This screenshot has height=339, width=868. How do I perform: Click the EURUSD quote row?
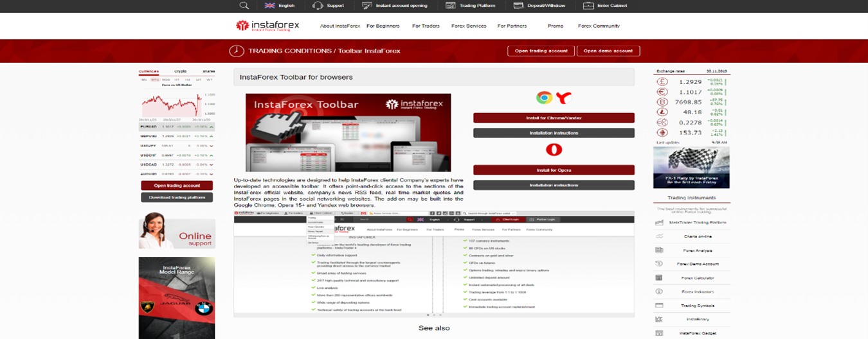coord(177,126)
